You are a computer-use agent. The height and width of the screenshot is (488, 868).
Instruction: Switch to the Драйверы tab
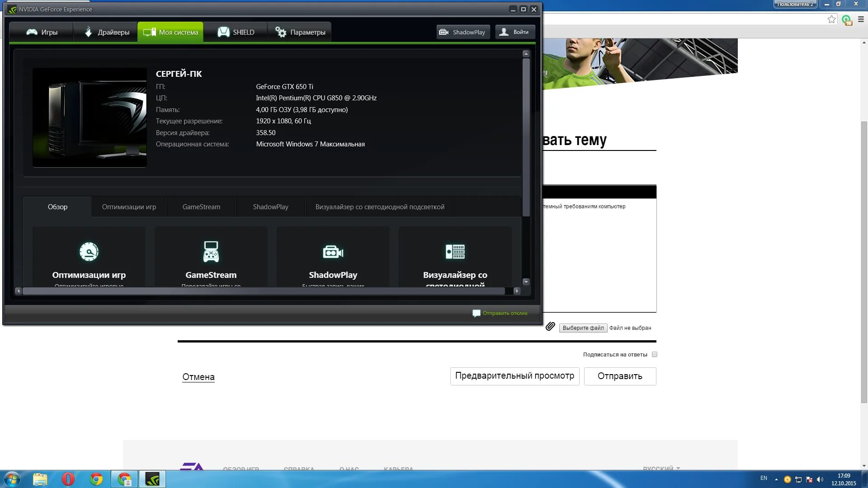coord(107,32)
